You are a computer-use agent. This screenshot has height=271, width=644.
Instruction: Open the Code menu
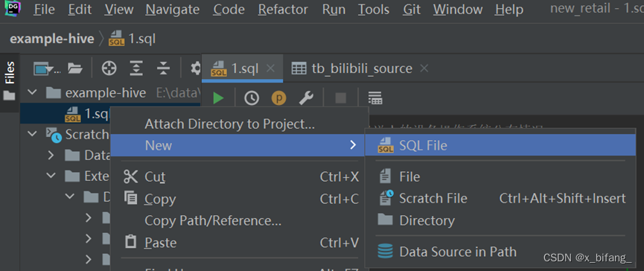229,9
